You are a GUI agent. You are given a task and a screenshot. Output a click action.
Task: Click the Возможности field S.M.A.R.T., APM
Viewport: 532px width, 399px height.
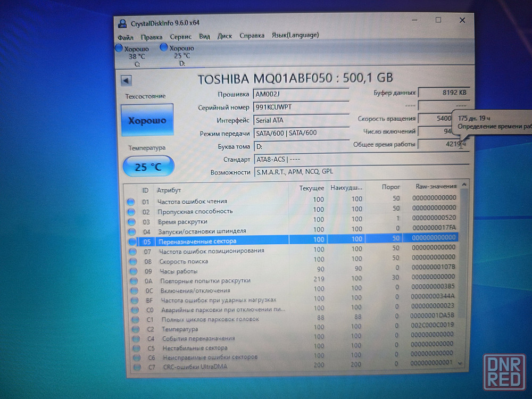tap(362, 172)
